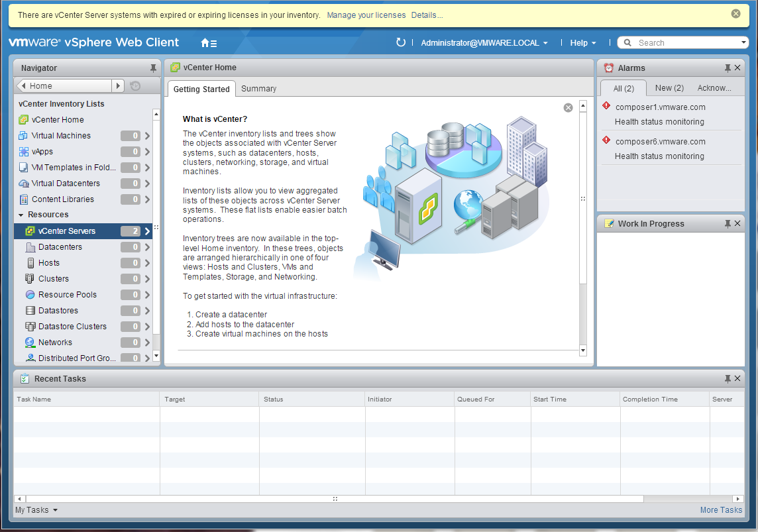The image size is (758, 532).
Task: Open the My Tasks filter dropdown
Action: [x=36, y=510]
